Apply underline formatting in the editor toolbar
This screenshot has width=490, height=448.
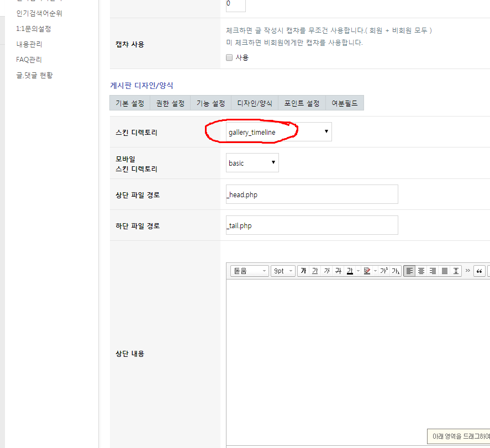(315, 271)
